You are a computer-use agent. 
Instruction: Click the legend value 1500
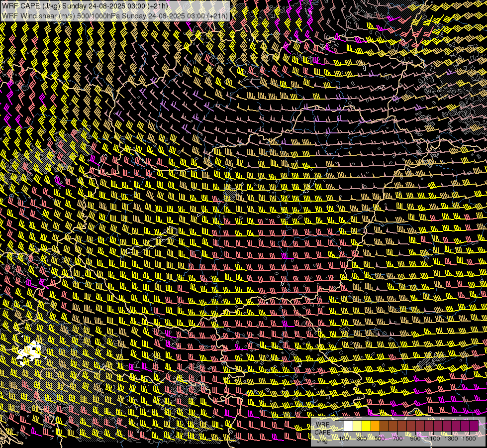469,439
